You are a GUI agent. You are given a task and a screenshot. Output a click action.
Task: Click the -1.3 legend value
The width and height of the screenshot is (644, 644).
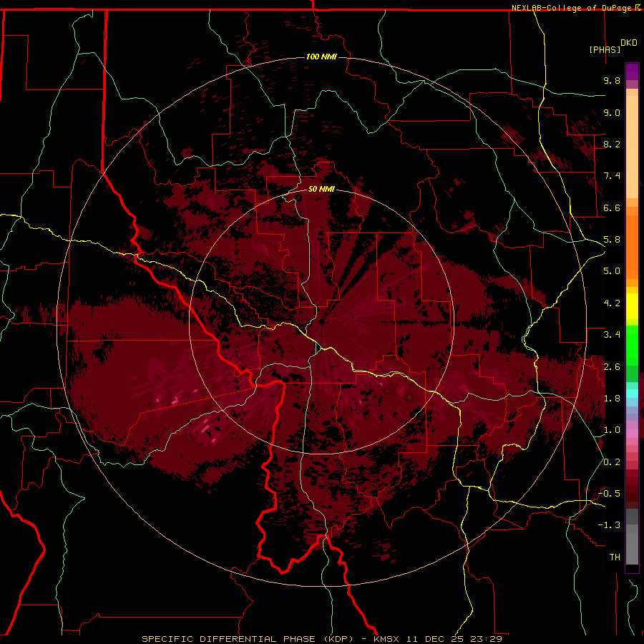point(609,525)
